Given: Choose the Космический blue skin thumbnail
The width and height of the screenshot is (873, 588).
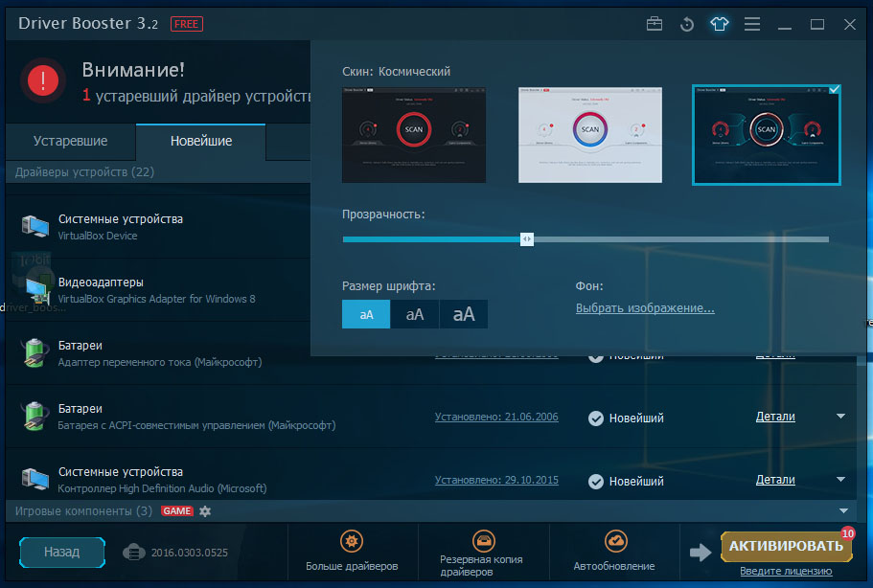Looking at the screenshot, I should [766, 135].
